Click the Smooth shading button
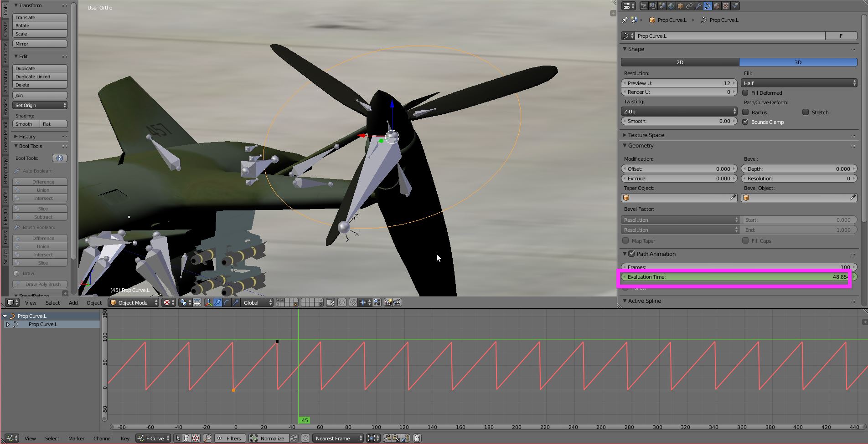The width and height of the screenshot is (868, 444). tap(26, 124)
